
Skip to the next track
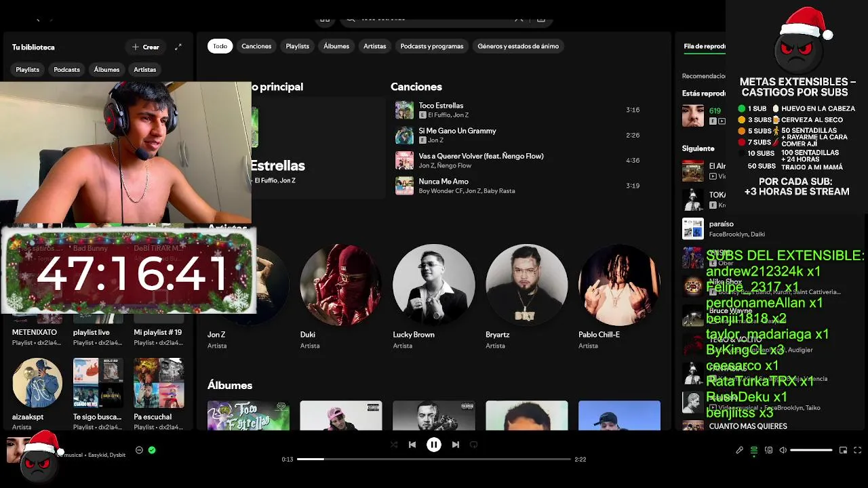click(x=456, y=445)
